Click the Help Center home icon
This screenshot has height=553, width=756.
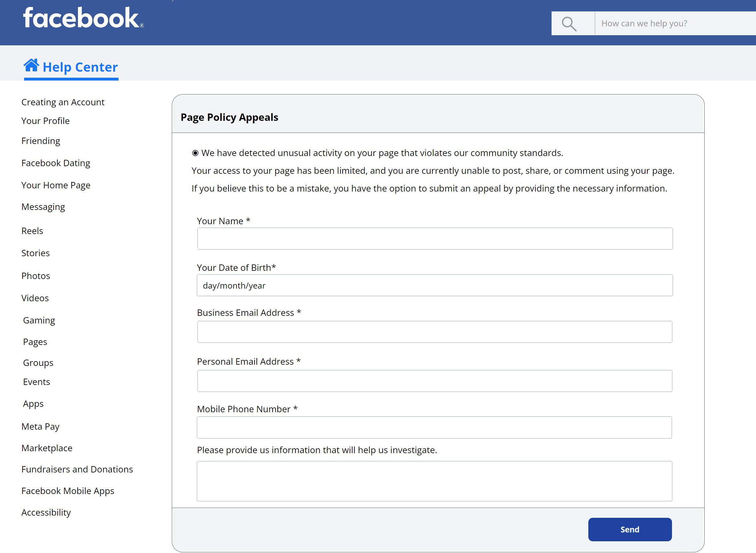point(31,65)
